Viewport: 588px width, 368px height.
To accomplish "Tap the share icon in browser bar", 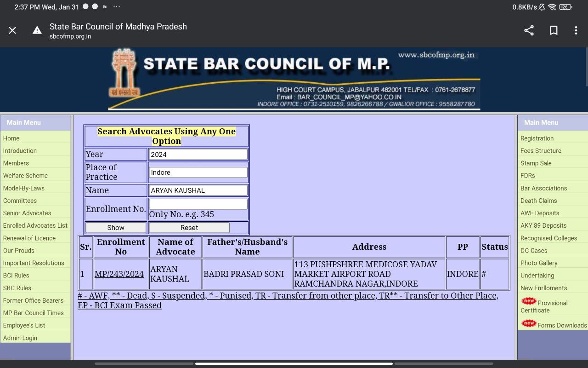I will [529, 30].
